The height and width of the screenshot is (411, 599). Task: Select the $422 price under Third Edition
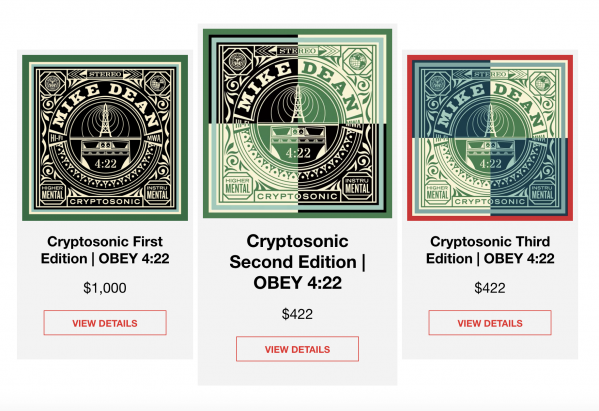(490, 288)
